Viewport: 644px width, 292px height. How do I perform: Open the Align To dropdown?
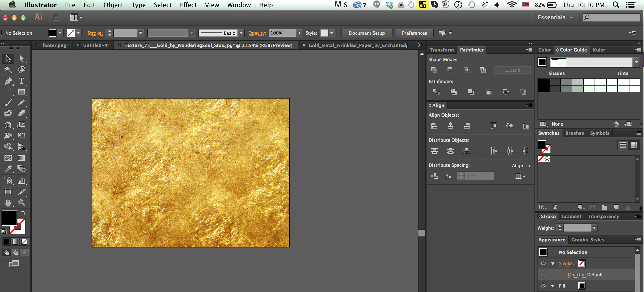coord(520,176)
